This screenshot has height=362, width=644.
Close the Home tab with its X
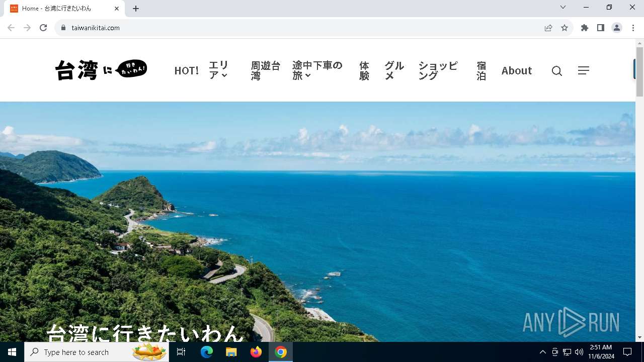[x=117, y=9]
